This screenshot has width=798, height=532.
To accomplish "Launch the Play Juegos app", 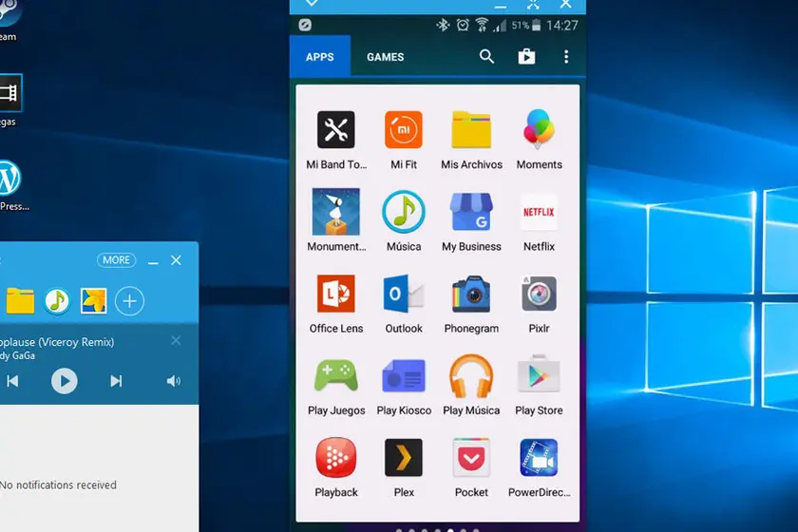I will click(x=336, y=375).
